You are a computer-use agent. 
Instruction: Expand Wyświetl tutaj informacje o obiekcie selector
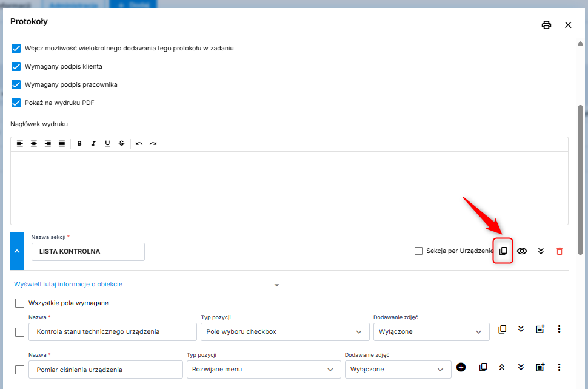coord(276,285)
